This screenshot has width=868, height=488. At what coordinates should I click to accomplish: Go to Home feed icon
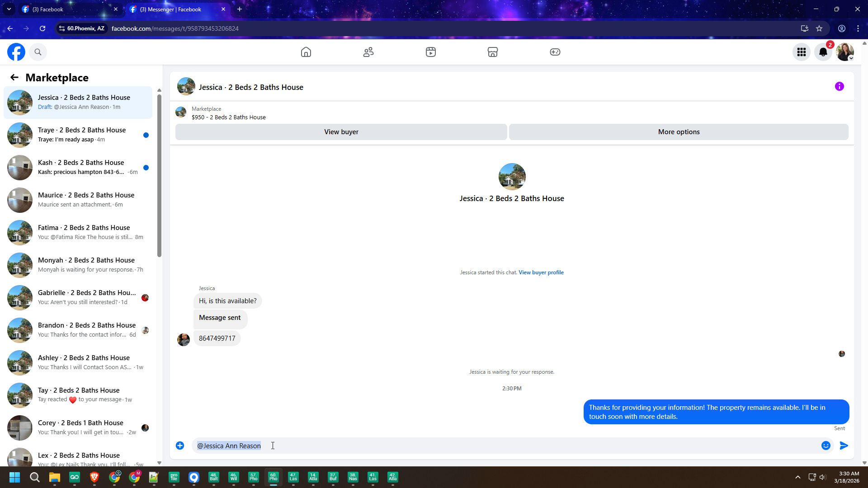306,52
